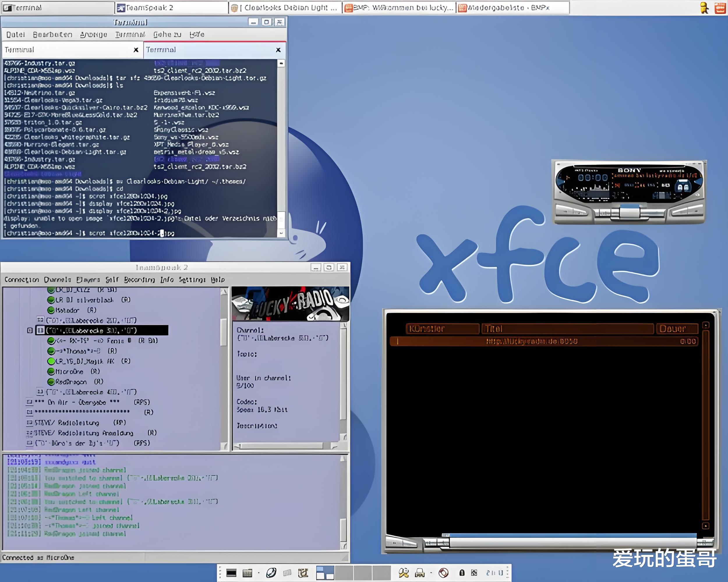Switch to Terminal in the top taskbar

[57, 8]
